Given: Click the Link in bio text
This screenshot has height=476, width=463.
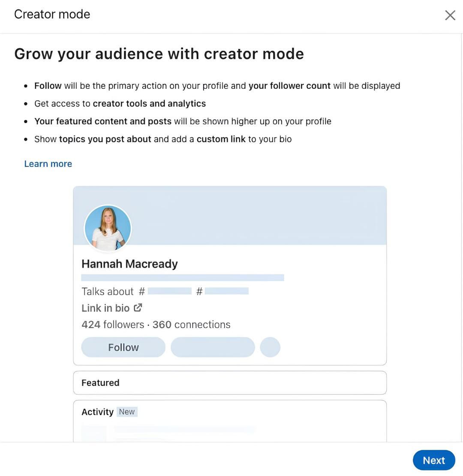Looking at the screenshot, I should 105,308.
